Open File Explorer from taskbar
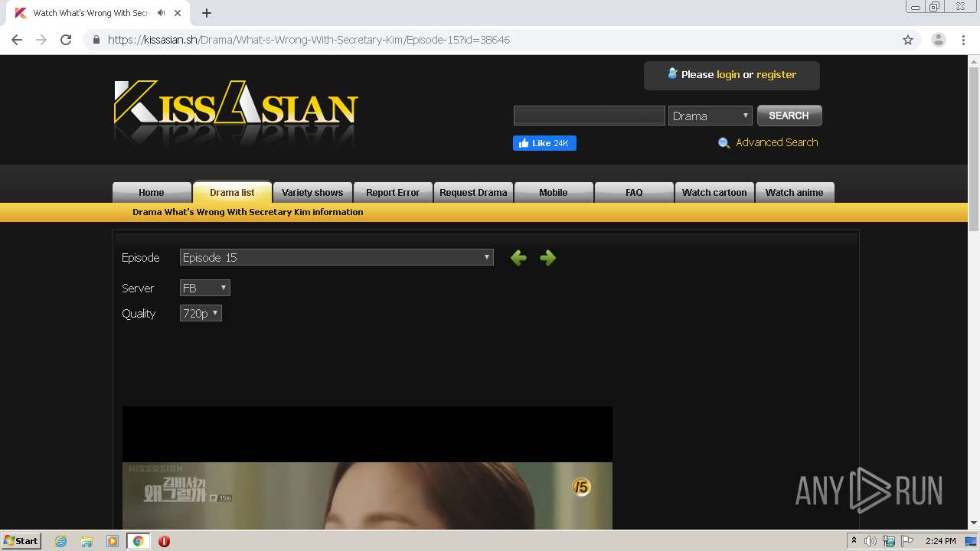980x551 pixels. (87, 541)
